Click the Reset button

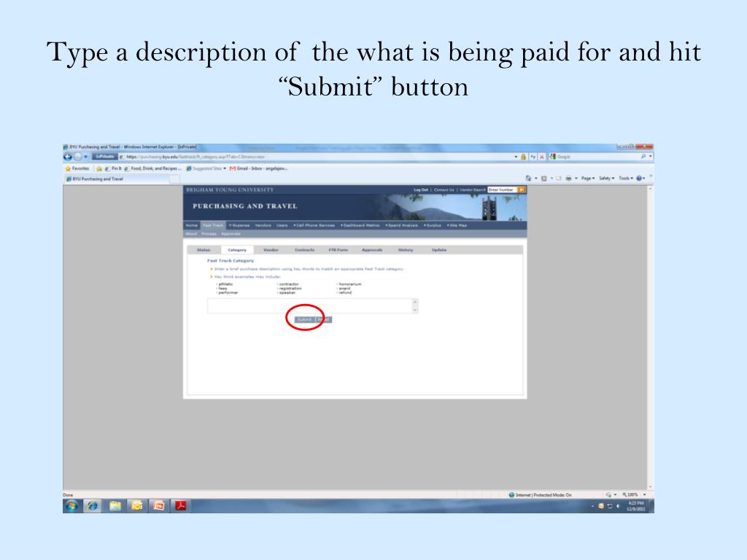pyautogui.click(x=325, y=319)
